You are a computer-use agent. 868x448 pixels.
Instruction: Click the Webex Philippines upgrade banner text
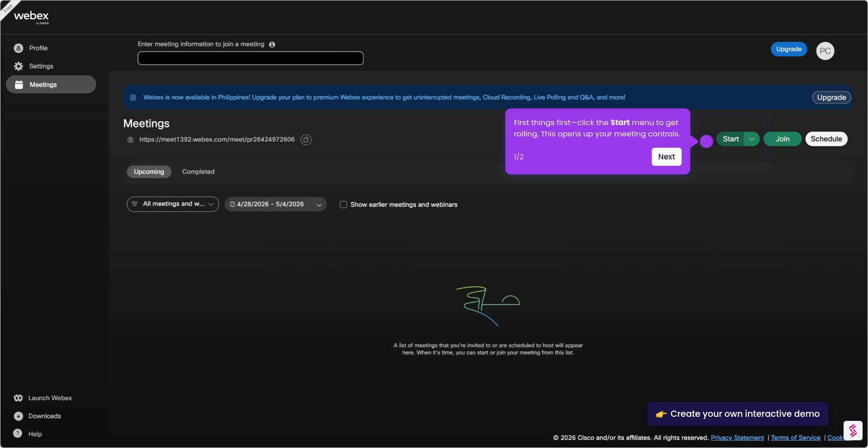(384, 98)
